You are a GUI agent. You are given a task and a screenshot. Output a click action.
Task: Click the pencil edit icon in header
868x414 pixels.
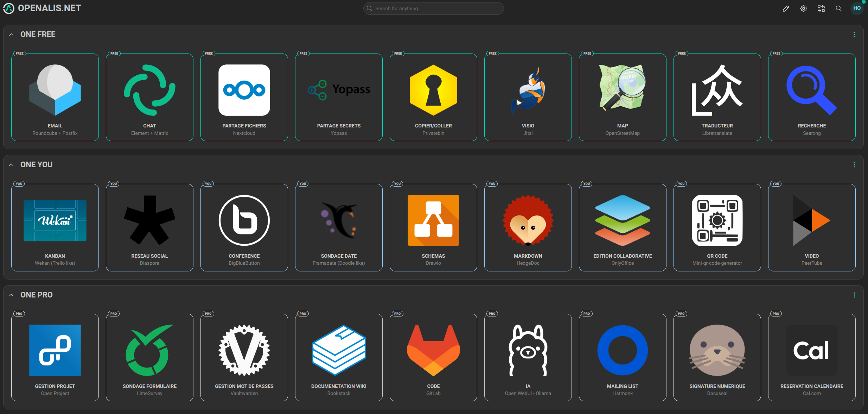coord(786,8)
